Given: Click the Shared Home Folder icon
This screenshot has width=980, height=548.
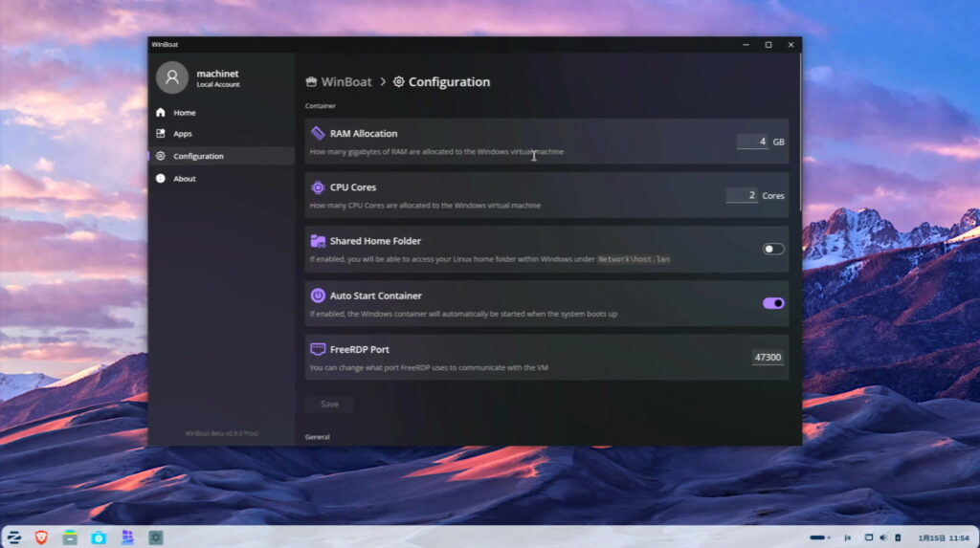Looking at the screenshot, I should coord(318,241).
